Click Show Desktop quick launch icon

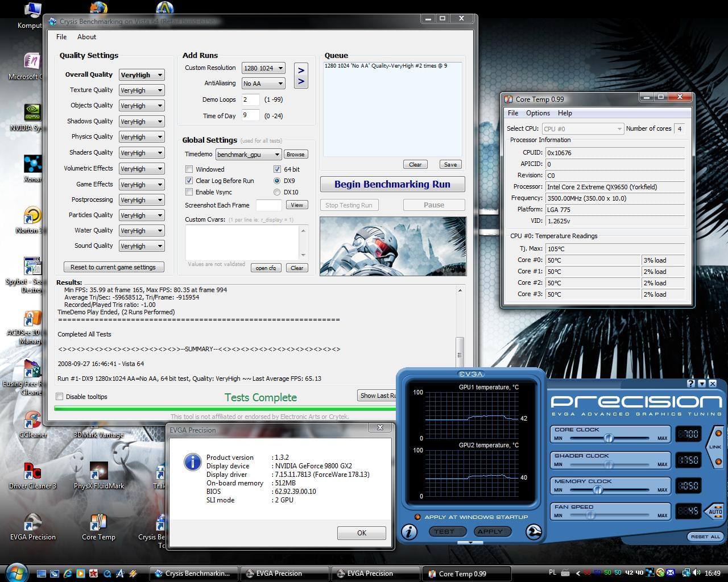click(41, 573)
